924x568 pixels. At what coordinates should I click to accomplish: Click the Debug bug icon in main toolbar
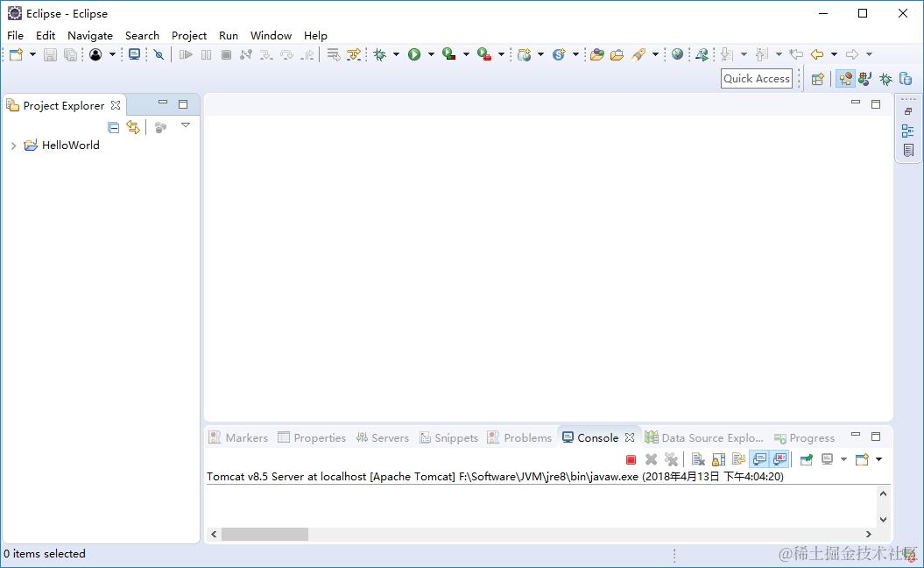click(x=380, y=55)
